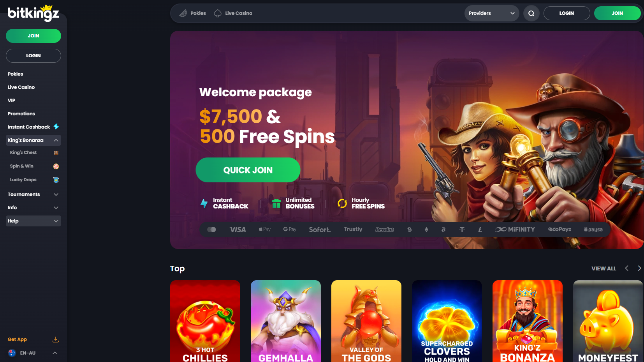The height and width of the screenshot is (362, 644).
Task: Click the Lucky Drops icon
Action: click(x=56, y=180)
